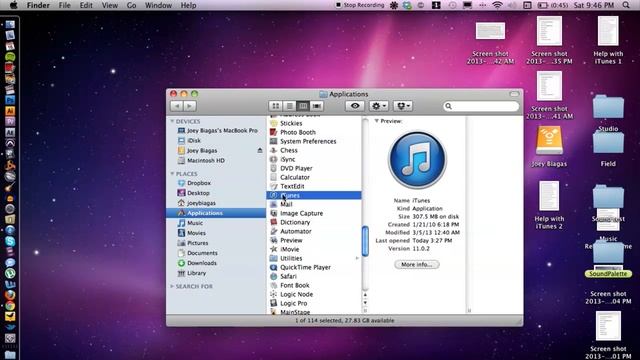Click the Wi-Fi menu bar icon
640x360 pixels.
[497, 5]
